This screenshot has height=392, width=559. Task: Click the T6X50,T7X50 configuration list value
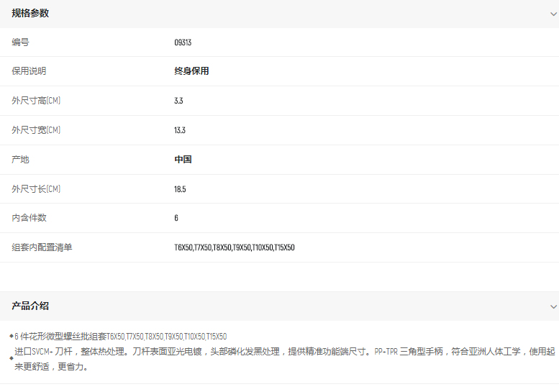pos(234,247)
